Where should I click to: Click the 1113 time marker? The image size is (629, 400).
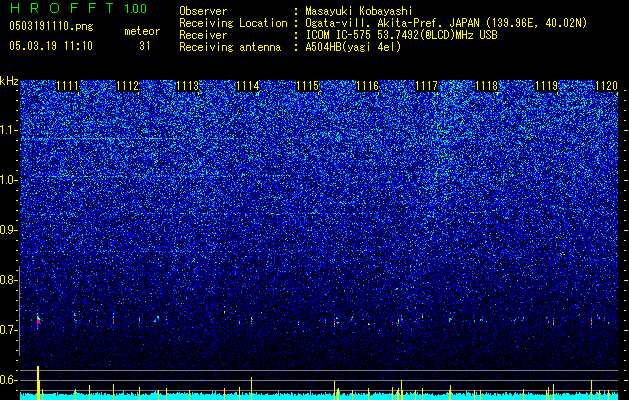(x=187, y=86)
